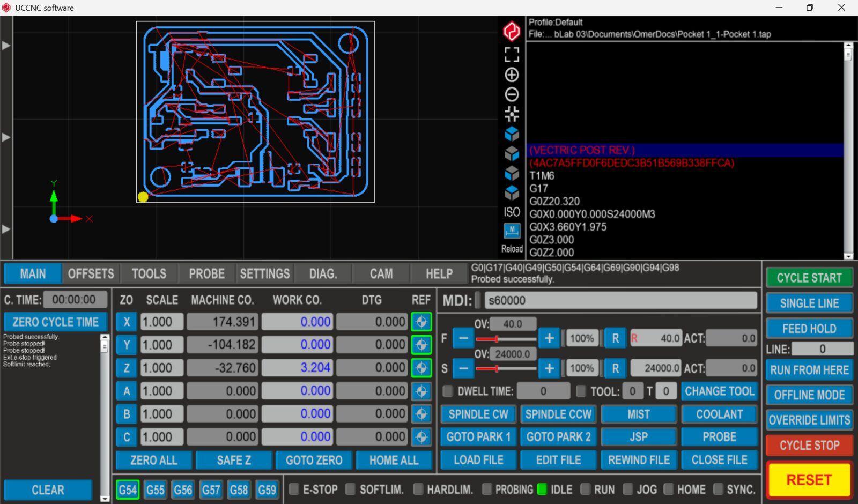This screenshot has height=504, width=858.
Task: Zoom in the toolpath viewer
Action: click(512, 75)
